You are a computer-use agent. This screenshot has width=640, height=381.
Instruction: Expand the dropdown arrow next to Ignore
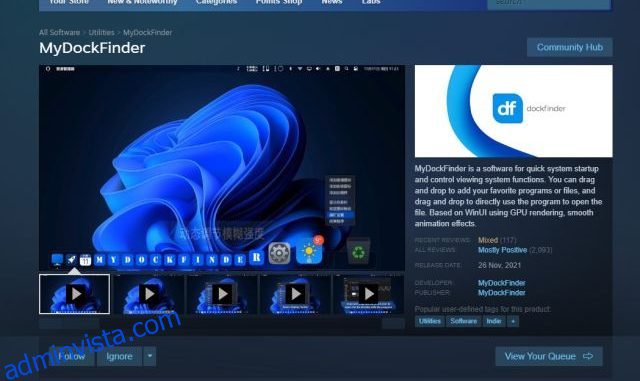pos(150,356)
